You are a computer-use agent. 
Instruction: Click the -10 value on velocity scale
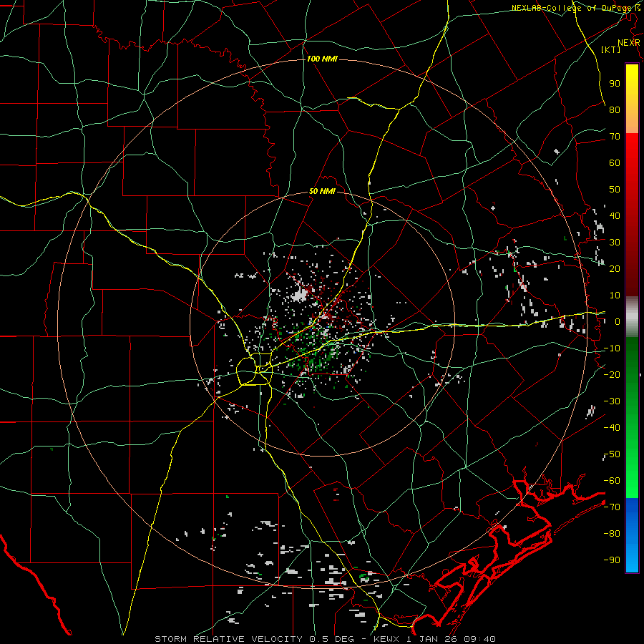point(612,348)
